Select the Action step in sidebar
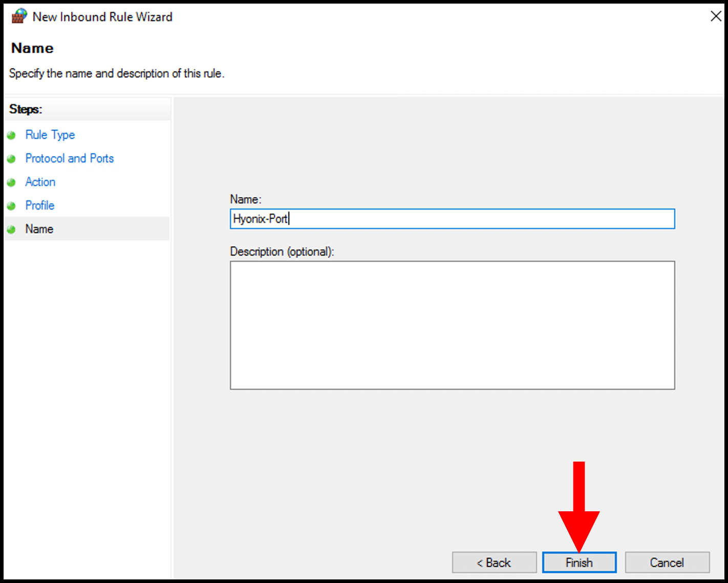 tap(40, 182)
